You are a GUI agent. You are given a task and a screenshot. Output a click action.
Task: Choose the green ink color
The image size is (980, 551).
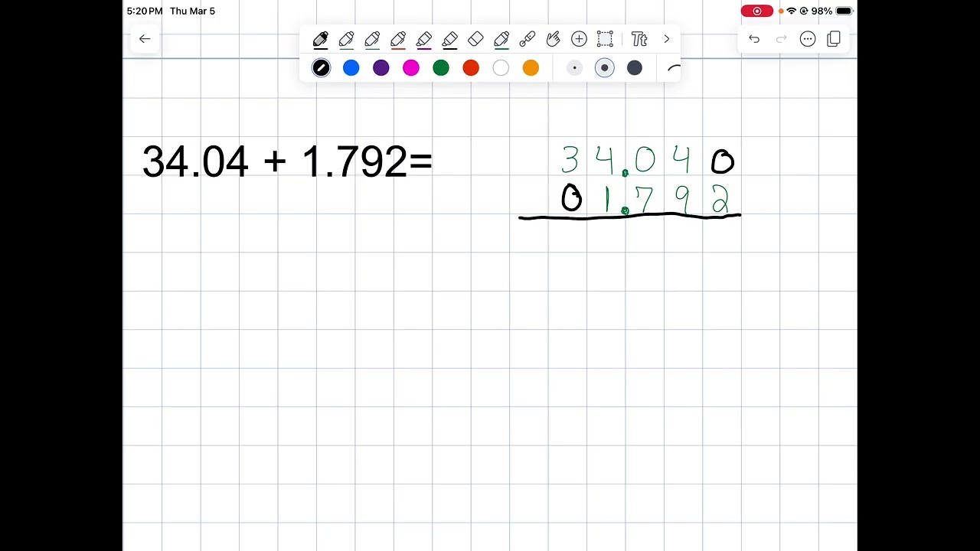click(441, 68)
